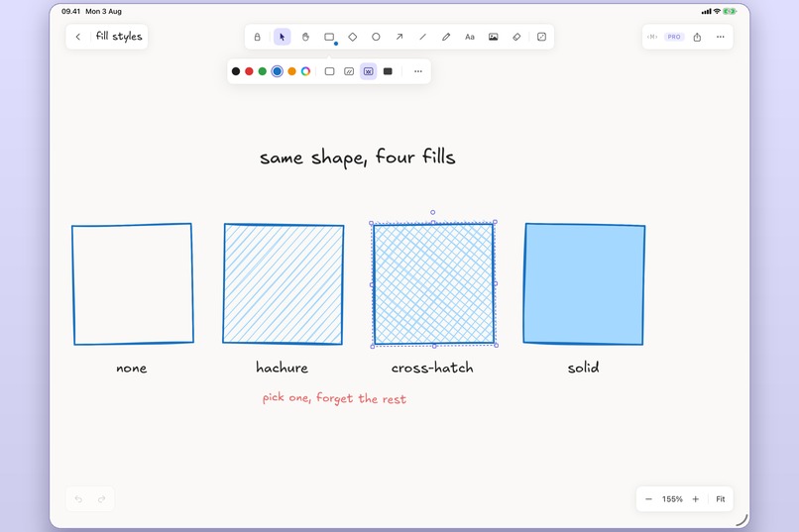Zoom out with the minus button

coord(648,499)
